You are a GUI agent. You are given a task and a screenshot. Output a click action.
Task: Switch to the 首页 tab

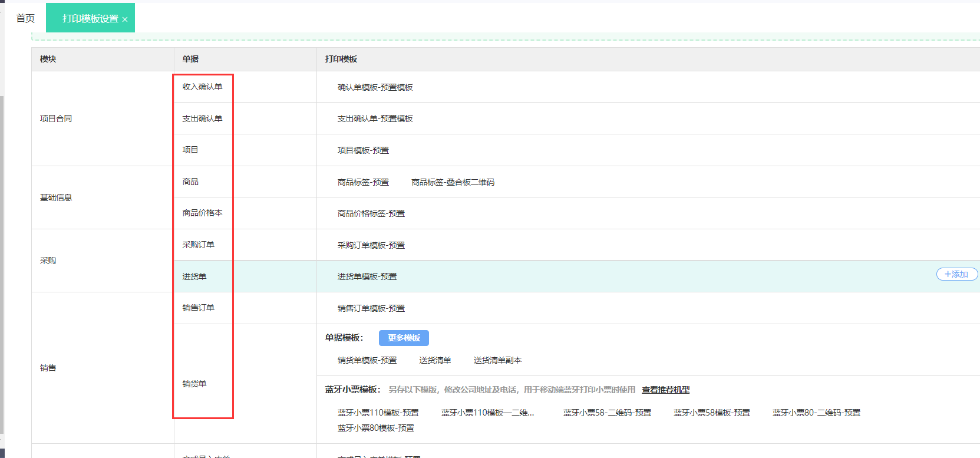(x=25, y=18)
